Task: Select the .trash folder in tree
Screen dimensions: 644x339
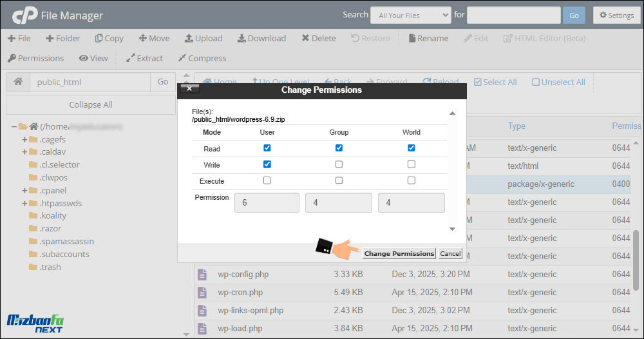Action: pyautogui.click(x=50, y=267)
